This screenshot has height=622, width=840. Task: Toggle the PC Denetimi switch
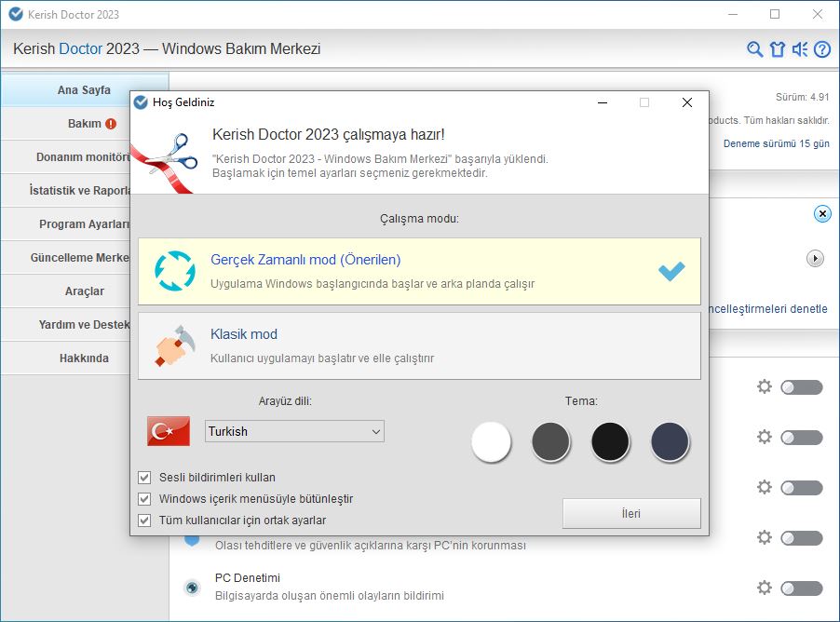[x=802, y=588]
